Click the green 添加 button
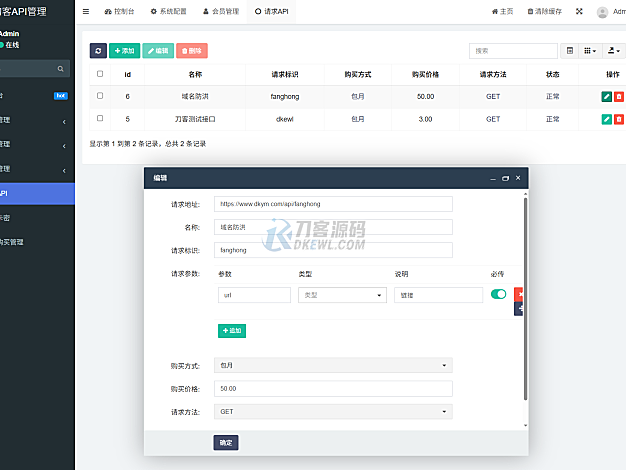The width and height of the screenshot is (626, 470). coord(125,51)
